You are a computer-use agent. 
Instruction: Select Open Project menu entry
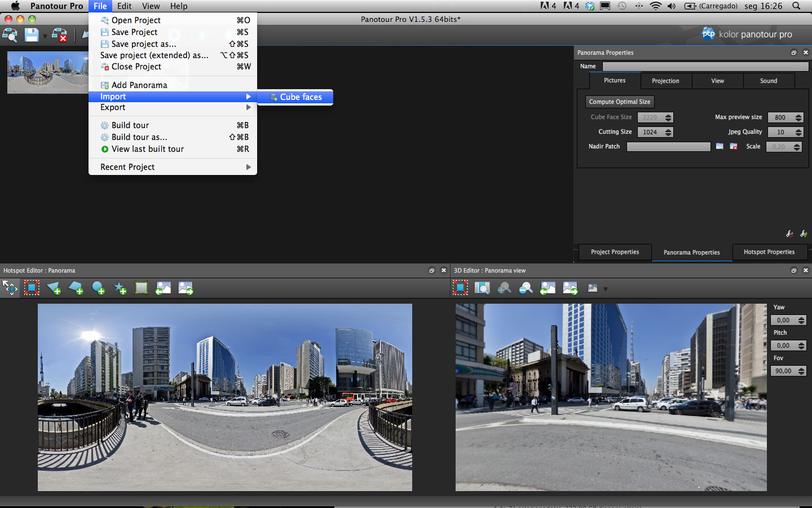(173, 20)
